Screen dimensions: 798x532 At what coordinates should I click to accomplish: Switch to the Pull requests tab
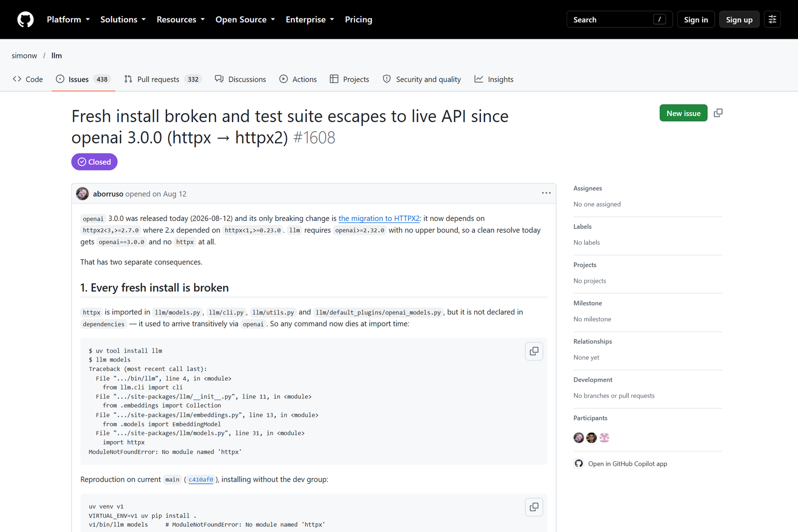click(x=163, y=79)
